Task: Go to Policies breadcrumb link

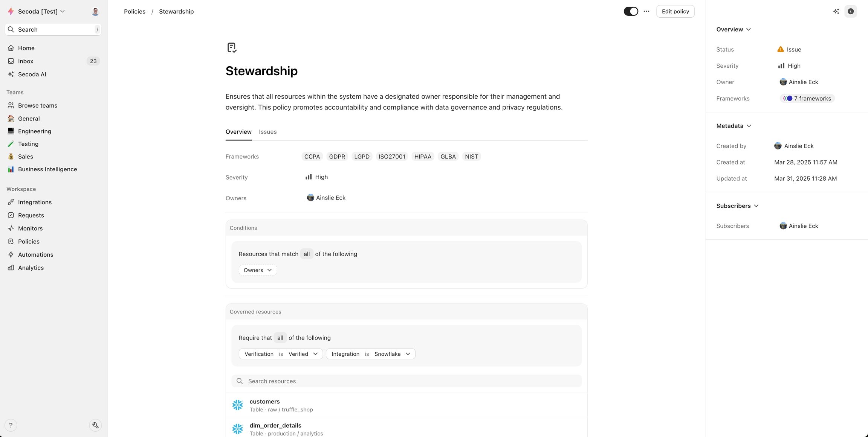Action: (x=134, y=11)
